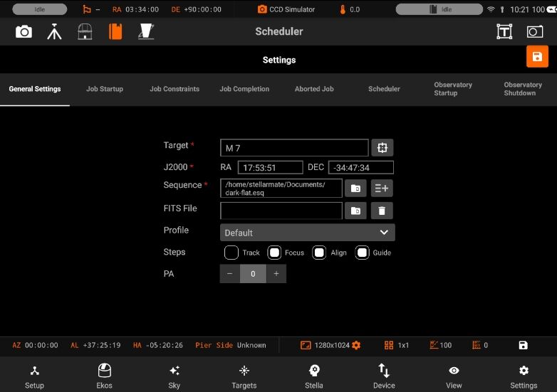Screen dimensions: 557x392
Task: Click the Sequence path field
Action: pos(281,189)
